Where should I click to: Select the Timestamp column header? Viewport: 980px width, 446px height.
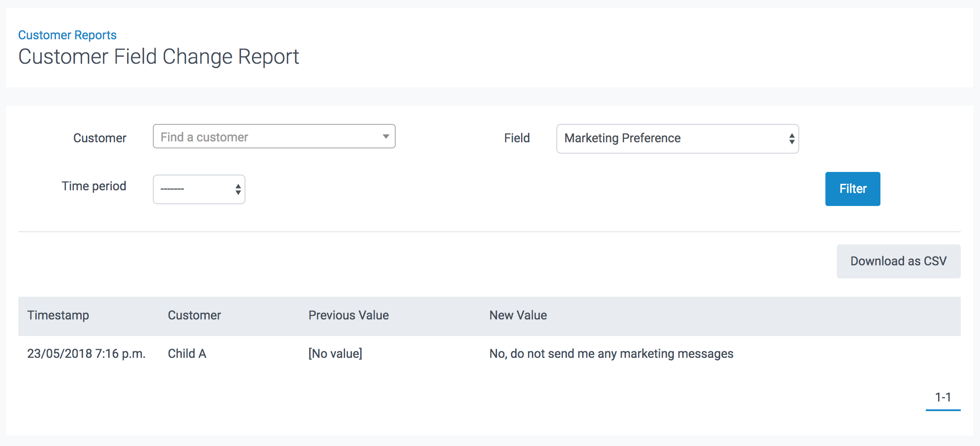(58, 315)
